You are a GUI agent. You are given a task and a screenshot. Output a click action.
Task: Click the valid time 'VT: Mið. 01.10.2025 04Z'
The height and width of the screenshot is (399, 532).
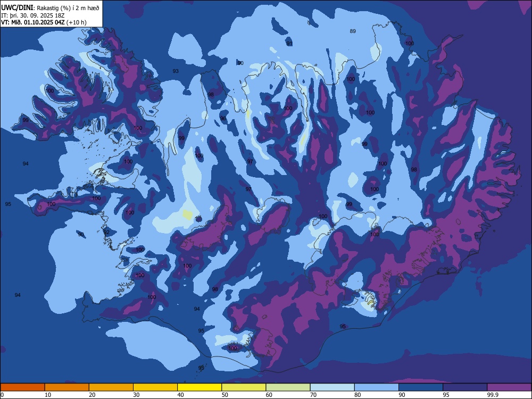(33, 22)
